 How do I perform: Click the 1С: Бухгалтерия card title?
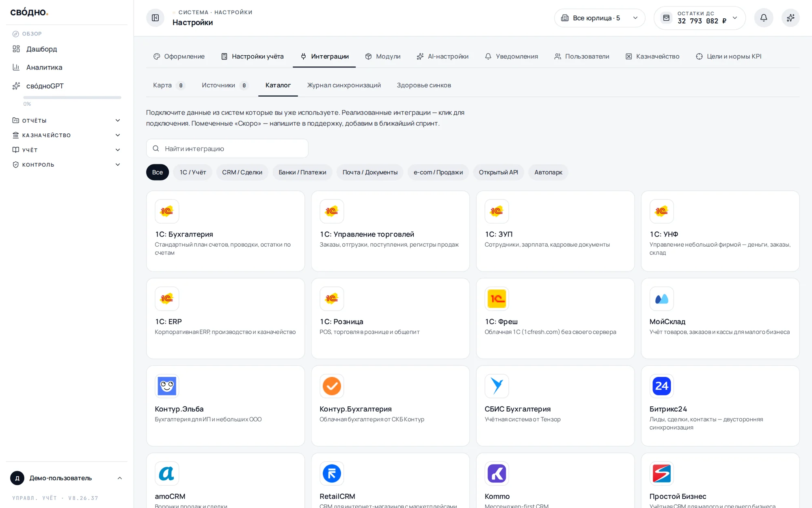click(x=184, y=234)
